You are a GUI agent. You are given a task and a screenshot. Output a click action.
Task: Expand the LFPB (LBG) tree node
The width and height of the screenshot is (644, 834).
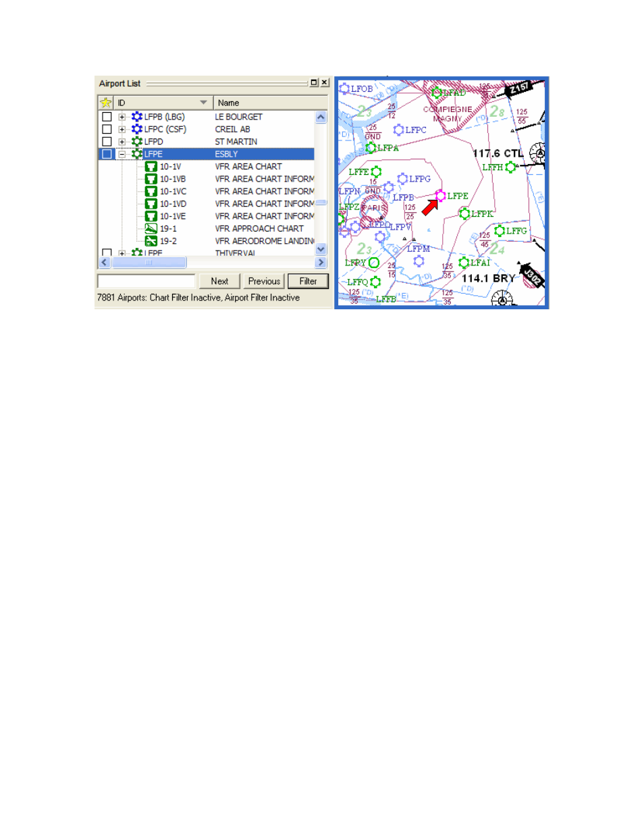122,117
